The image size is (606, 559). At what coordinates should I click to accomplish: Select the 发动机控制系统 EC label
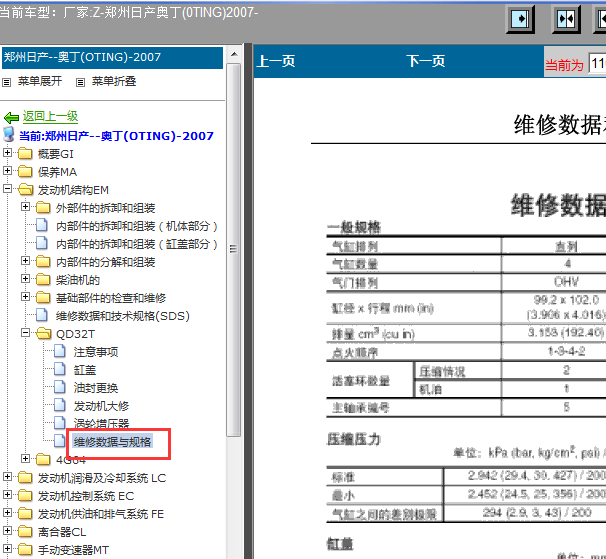[86, 496]
